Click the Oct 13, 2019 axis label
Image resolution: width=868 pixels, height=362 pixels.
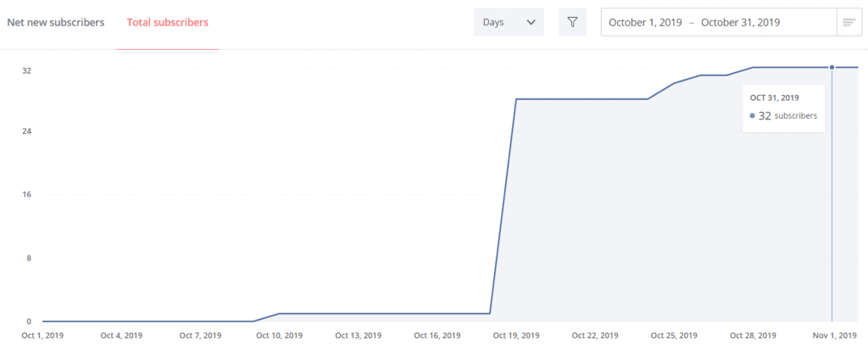359,336
